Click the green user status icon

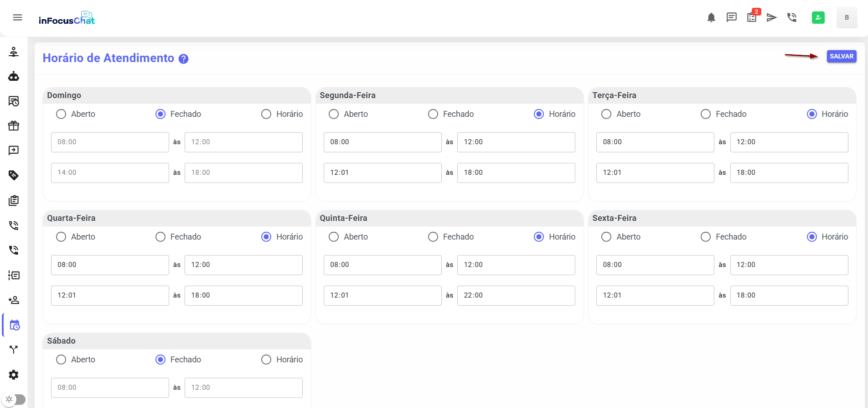(818, 18)
